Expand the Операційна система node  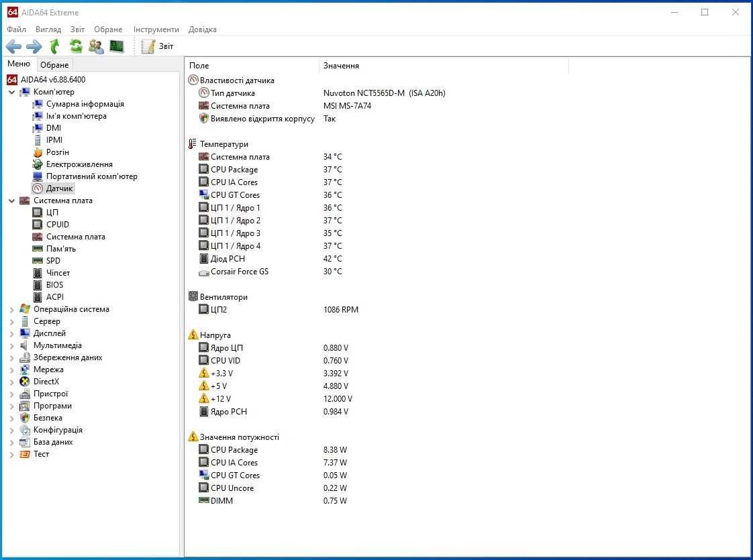coord(12,310)
